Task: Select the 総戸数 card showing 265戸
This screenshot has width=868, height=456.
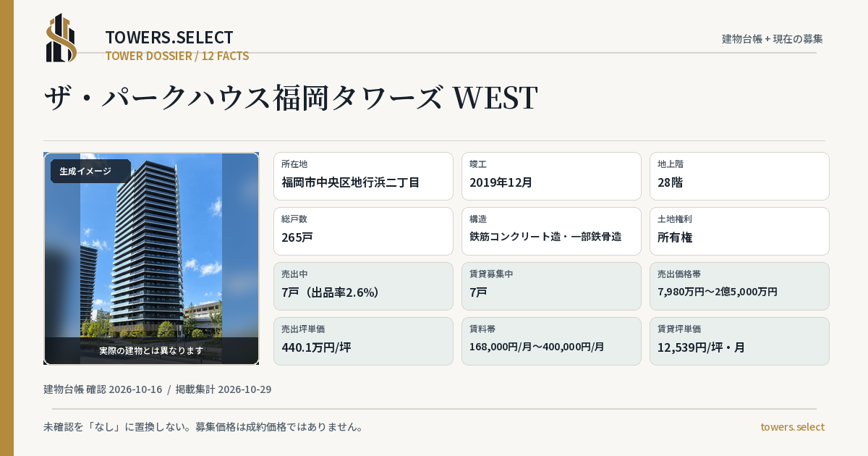Action: coord(363,231)
